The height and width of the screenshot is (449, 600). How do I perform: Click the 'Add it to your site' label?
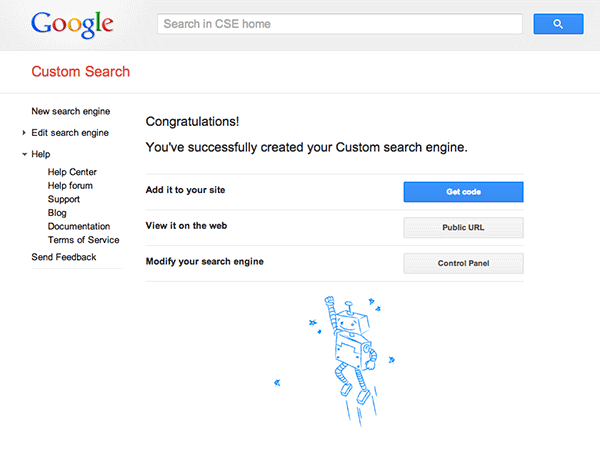point(186,190)
